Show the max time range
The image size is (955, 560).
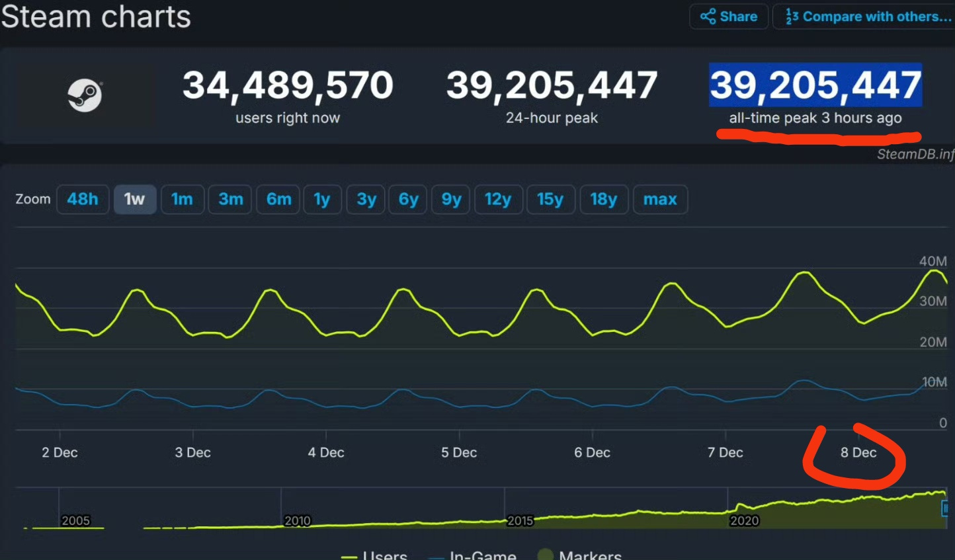click(x=660, y=199)
